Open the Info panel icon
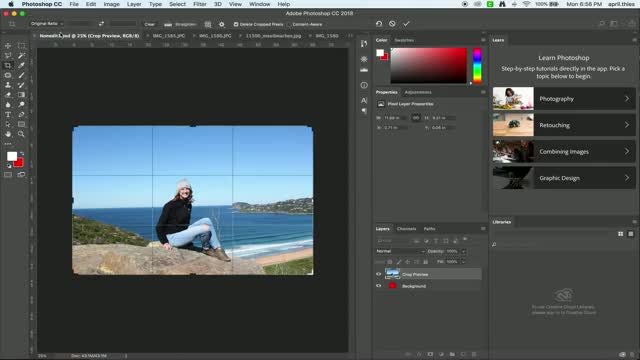The image size is (640, 360). tap(364, 85)
